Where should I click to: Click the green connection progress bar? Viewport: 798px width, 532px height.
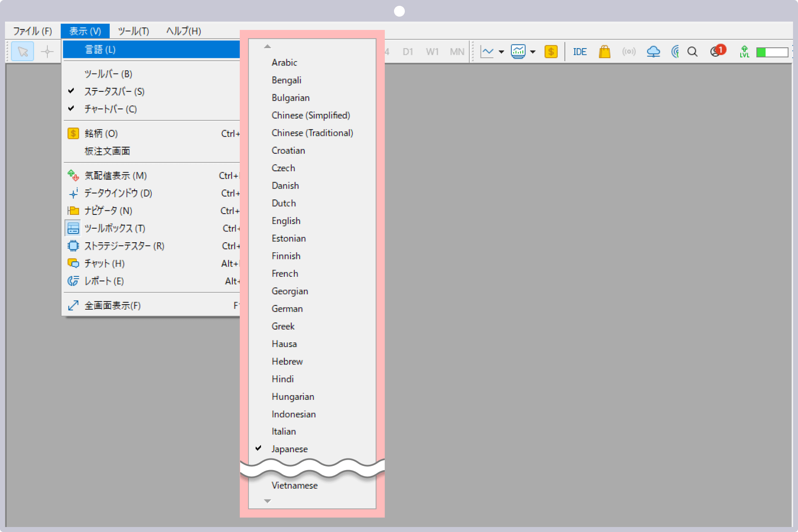click(772, 52)
